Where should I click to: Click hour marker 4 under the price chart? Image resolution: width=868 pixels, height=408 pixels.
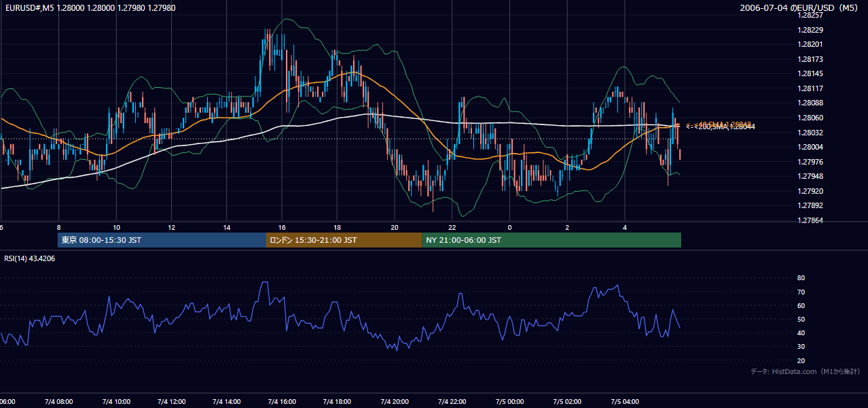pos(624,227)
